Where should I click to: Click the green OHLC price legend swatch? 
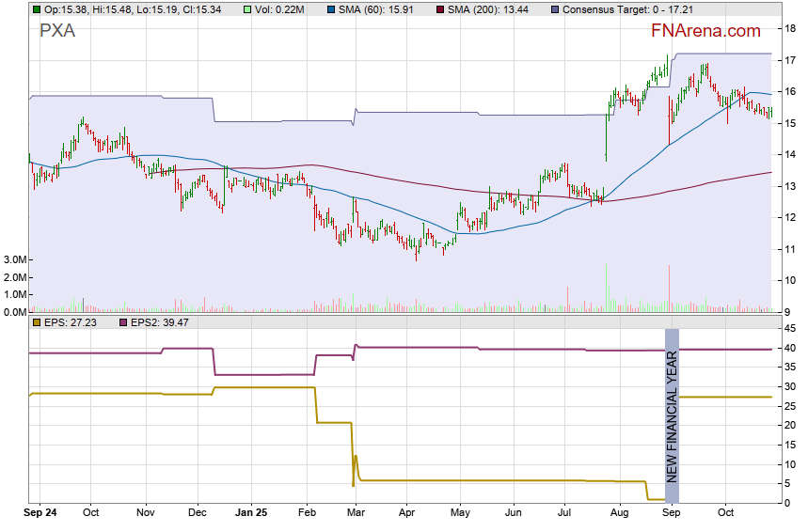click(x=36, y=9)
